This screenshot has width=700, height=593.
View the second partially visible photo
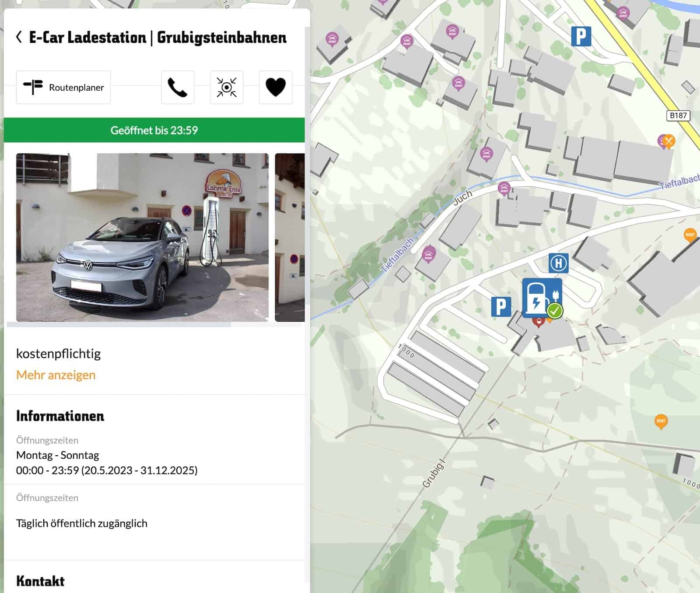click(290, 237)
